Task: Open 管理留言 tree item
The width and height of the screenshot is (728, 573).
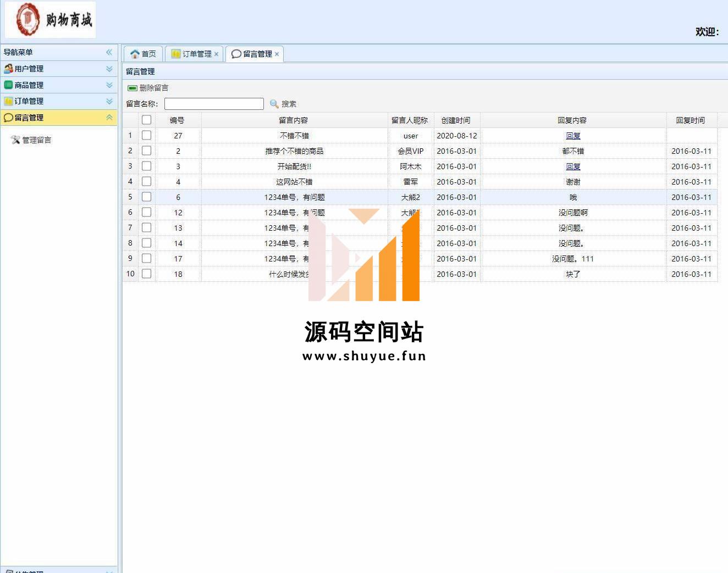Action: 37,140
